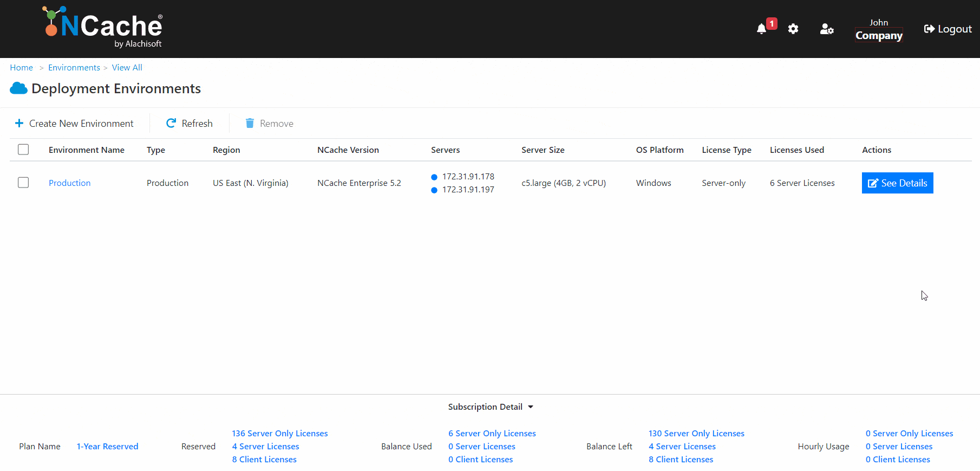Click the US East (N. Virginia) cell

tap(251, 183)
